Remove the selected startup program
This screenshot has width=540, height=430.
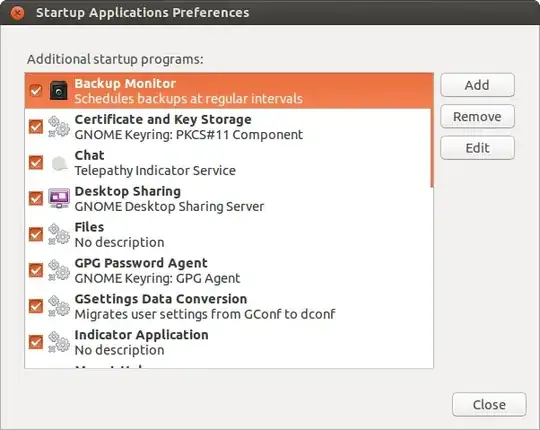click(477, 116)
